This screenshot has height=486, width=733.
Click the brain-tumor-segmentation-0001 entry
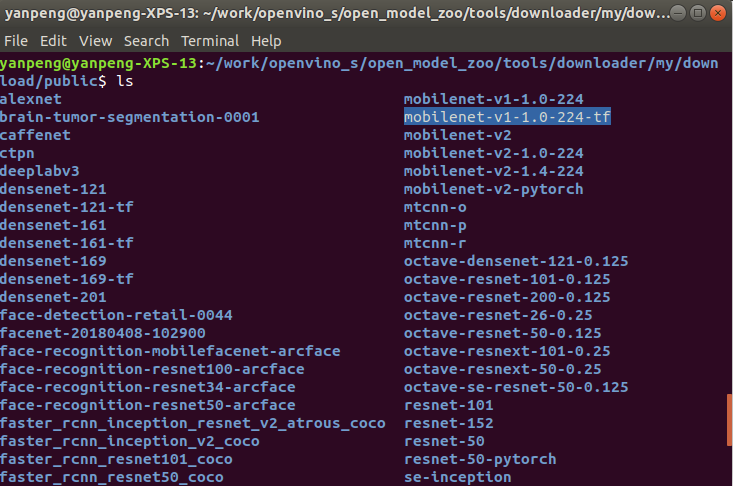pos(130,117)
